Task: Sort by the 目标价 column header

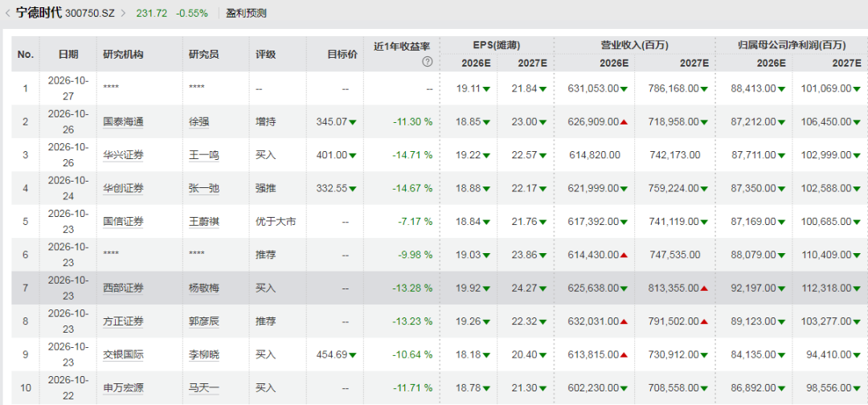Action: (x=342, y=54)
